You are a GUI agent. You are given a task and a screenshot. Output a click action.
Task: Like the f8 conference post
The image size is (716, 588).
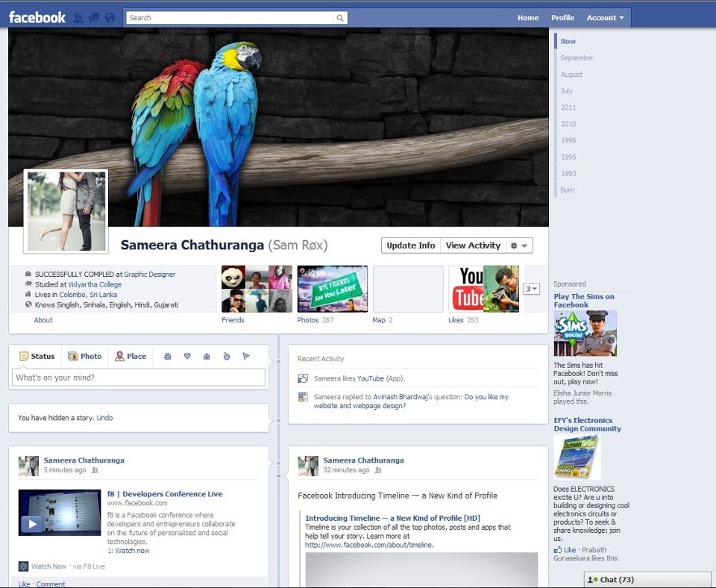click(24, 584)
